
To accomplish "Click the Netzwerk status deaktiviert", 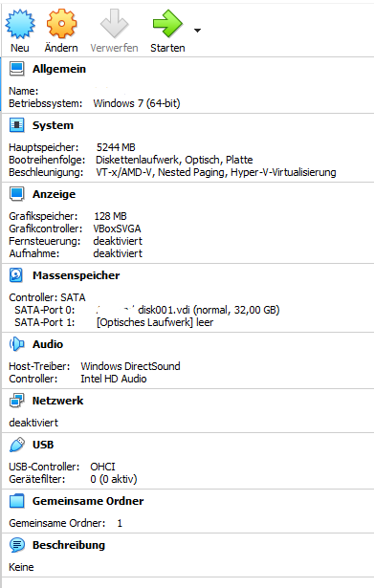I will click(33, 423).
